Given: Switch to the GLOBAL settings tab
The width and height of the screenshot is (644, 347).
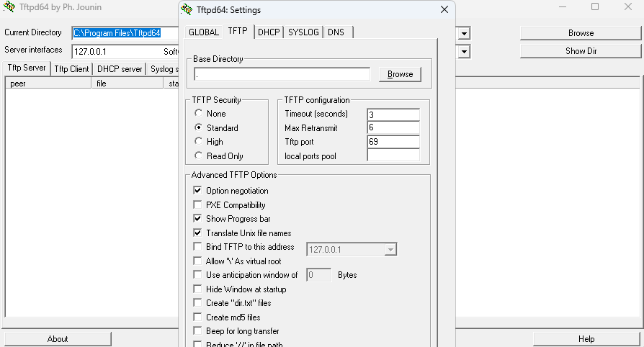Looking at the screenshot, I should pyautogui.click(x=204, y=32).
